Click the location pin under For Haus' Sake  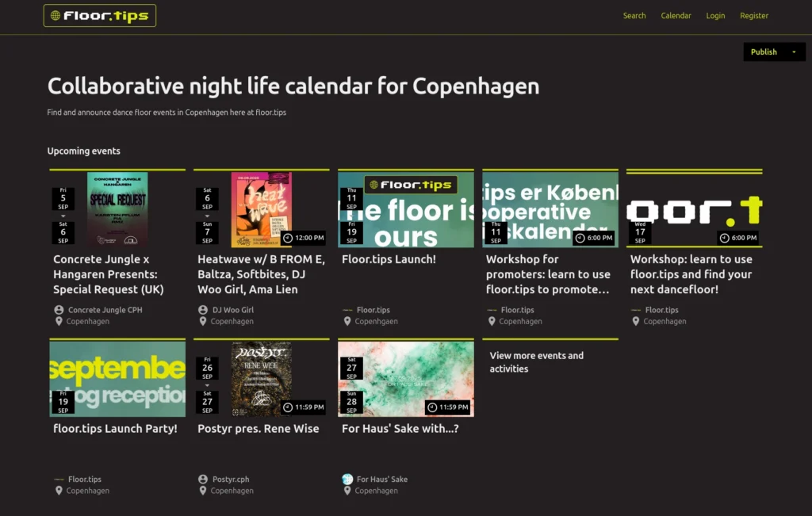(347, 491)
